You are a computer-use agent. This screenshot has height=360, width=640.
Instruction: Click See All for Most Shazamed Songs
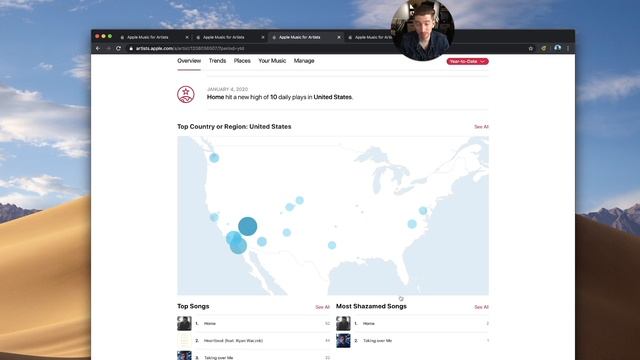481,307
